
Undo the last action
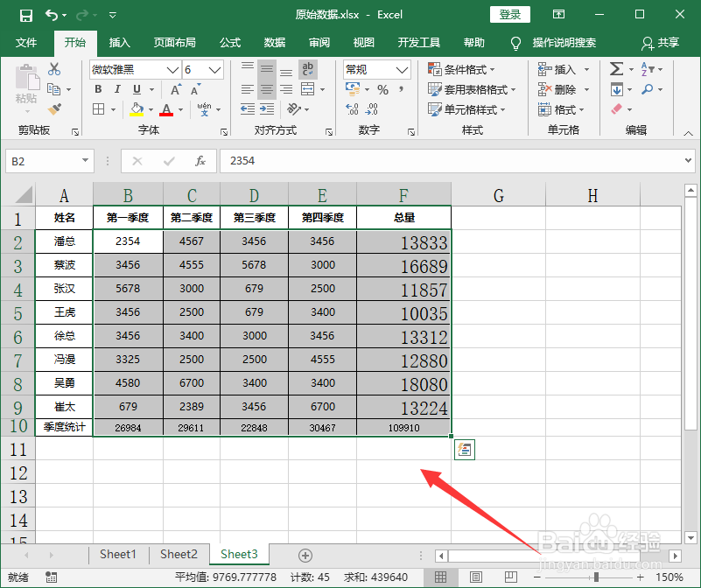click(x=52, y=16)
